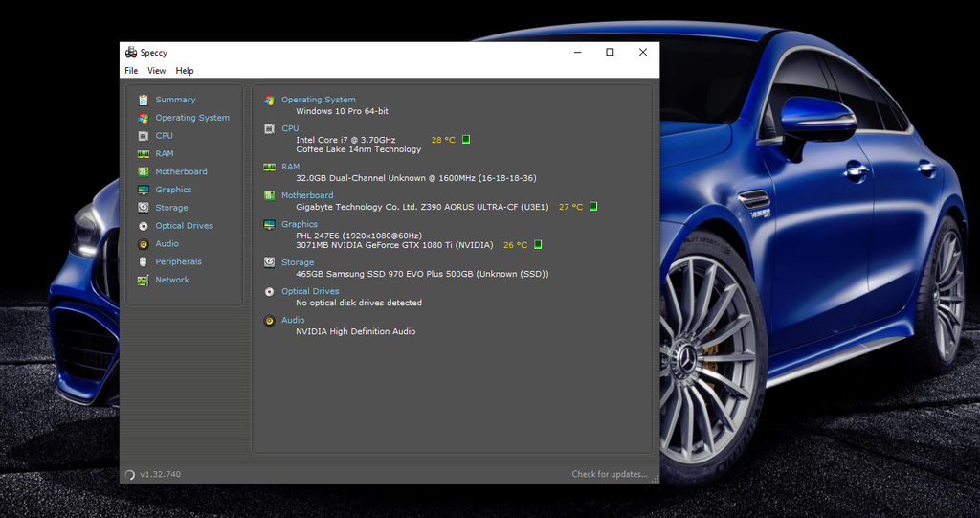This screenshot has width=980, height=518.
Task: Click the Graphics heading link in summary
Action: 300,224
